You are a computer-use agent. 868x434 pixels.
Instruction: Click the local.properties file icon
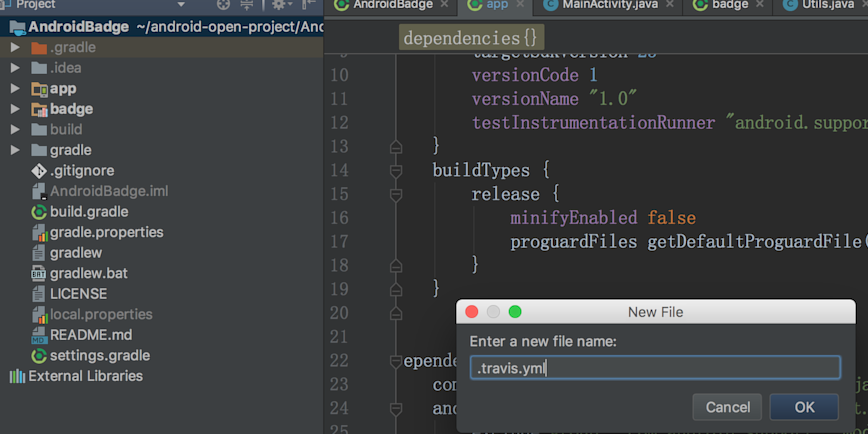pyautogui.click(x=39, y=314)
